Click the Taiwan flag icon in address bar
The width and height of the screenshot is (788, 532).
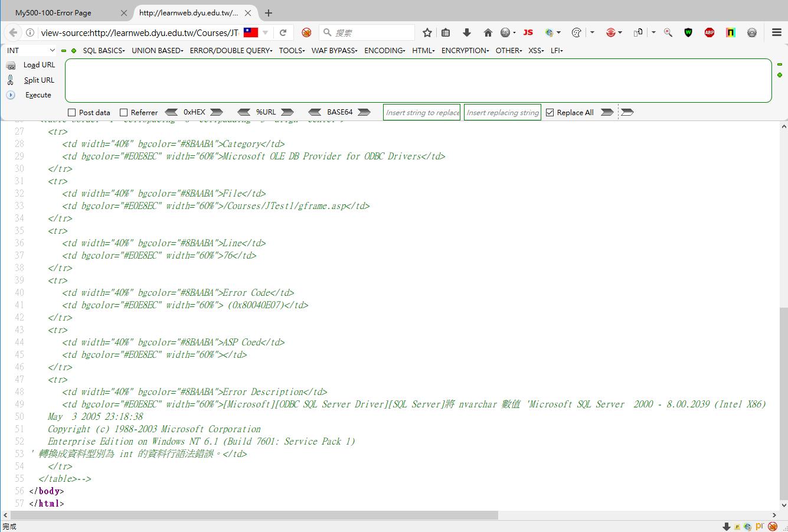tap(251, 32)
